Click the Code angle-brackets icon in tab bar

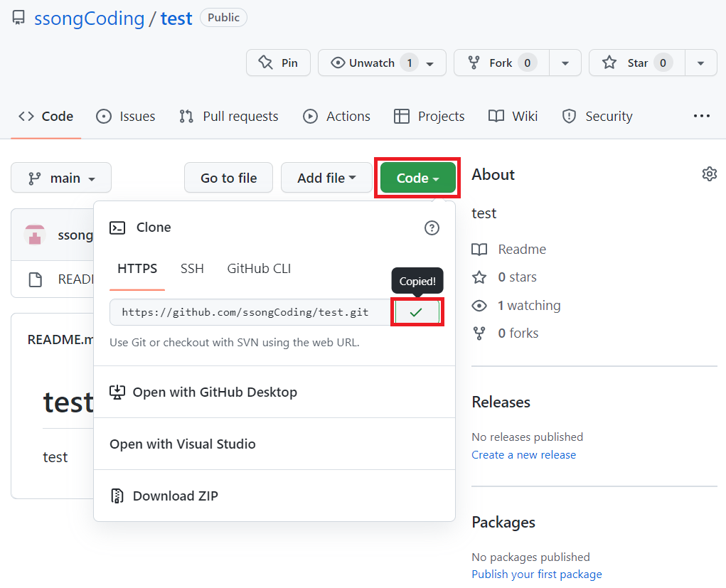pyautogui.click(x=26, y=116)
